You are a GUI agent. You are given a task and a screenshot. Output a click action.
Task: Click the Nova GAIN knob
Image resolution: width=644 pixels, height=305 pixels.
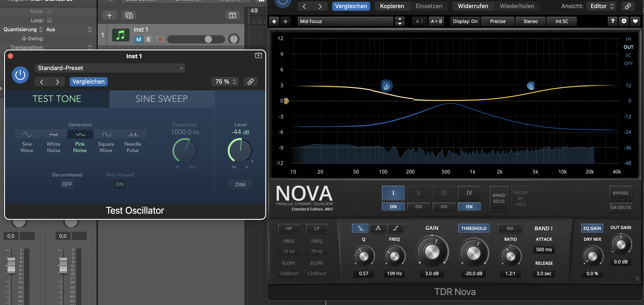(x=432, y=251)
